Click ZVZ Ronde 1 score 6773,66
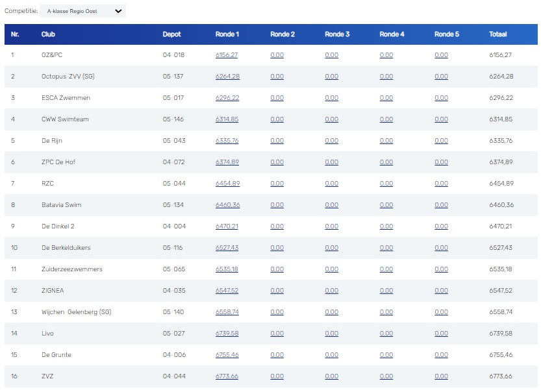 [x=227, y=376]
